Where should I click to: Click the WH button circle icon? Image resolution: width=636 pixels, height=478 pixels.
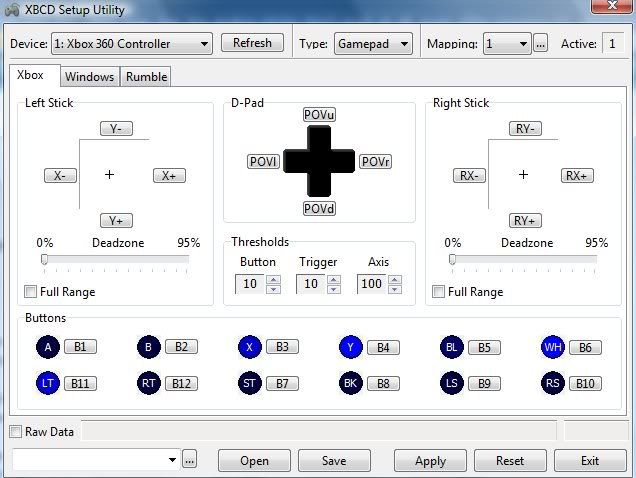point(553,347)
